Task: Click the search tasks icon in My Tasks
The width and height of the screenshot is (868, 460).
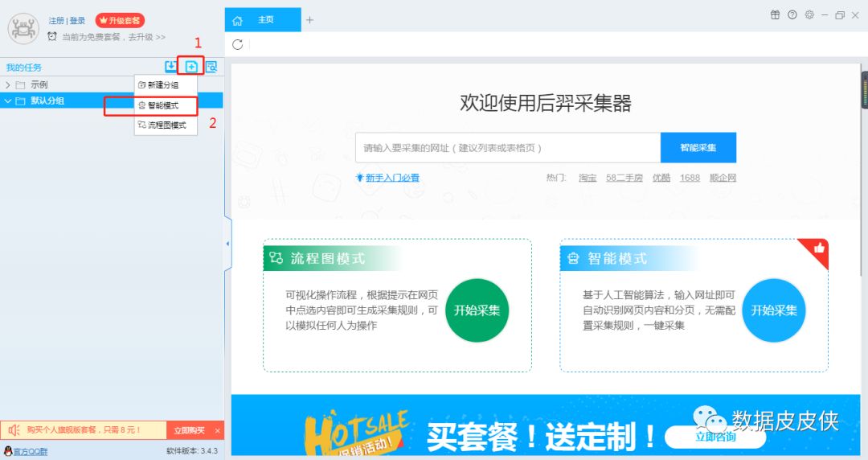Action: (211, 67)
